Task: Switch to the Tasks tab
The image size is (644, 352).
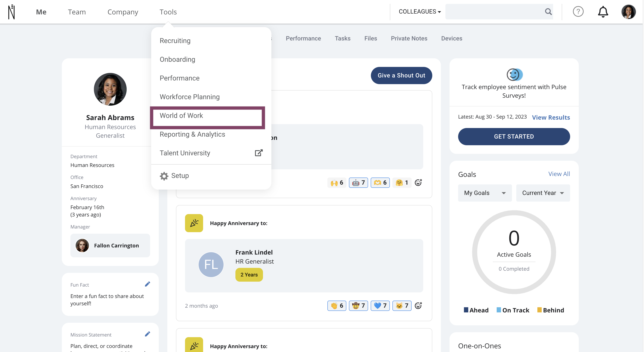Action: (342, 38)
